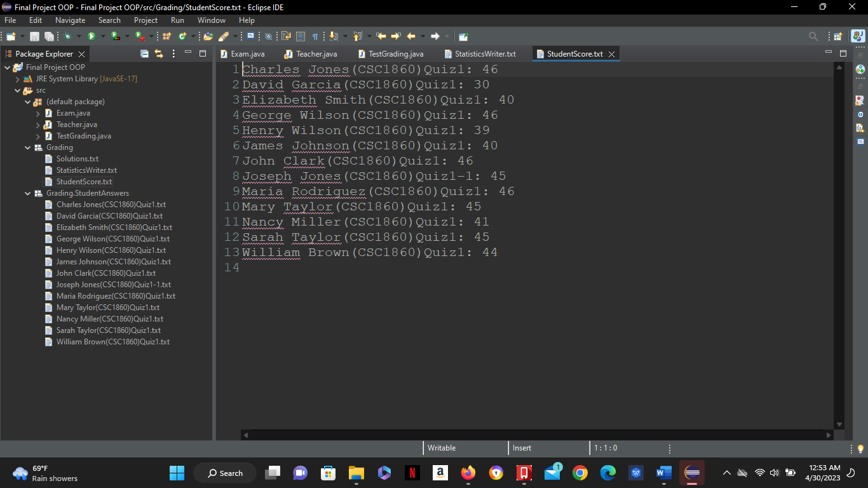Close the Package Explorer tab
This screenshot has width=868, height=488.
(81, 54)
